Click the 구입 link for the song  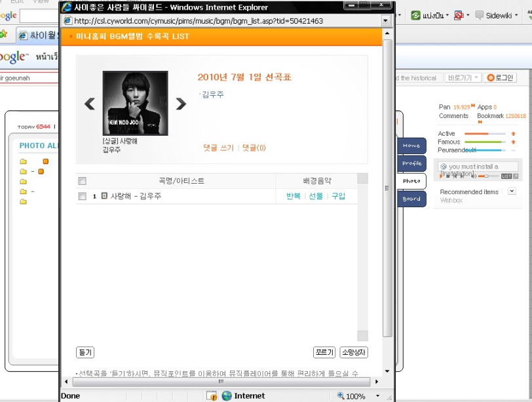click(x=338, y=196)
